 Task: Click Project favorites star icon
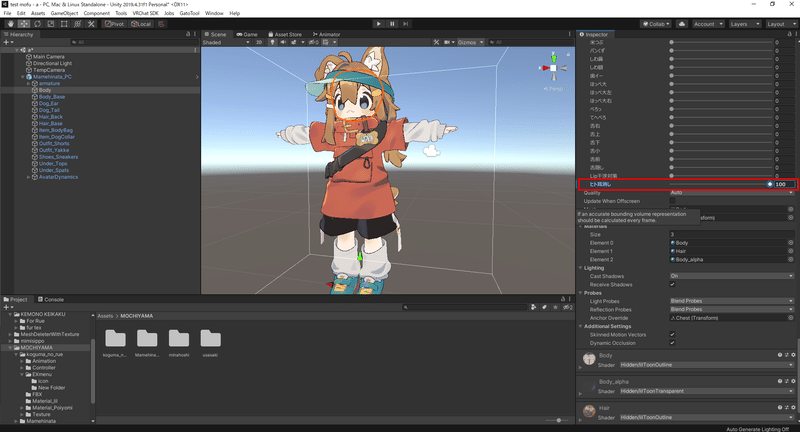tap(555, 307)
